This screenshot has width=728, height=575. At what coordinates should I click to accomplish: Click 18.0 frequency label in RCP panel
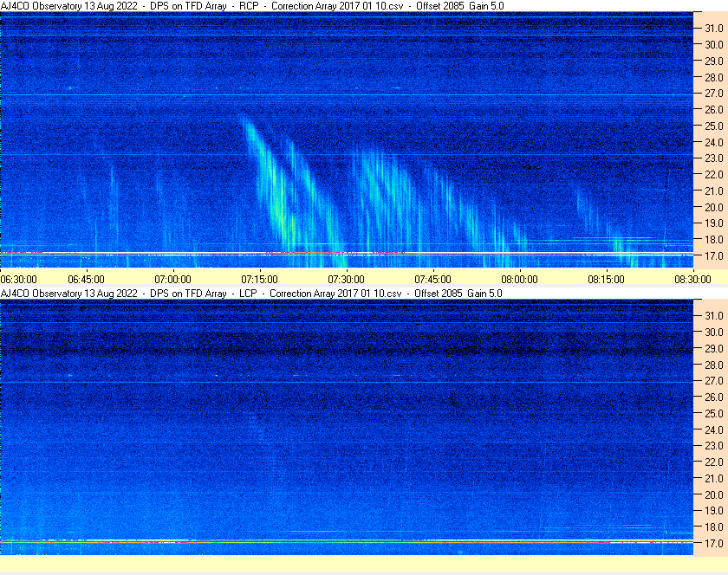(x=714, y=240)
